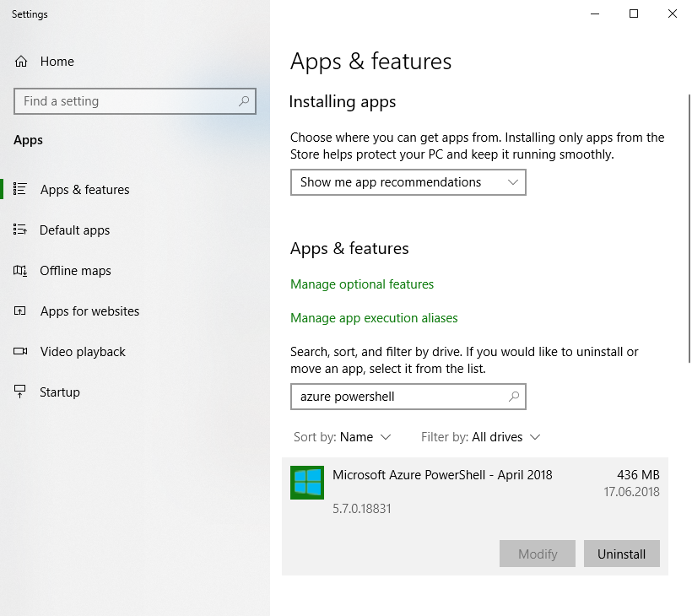Screen dimensions: 692x616
Task: Open Manage optional features link
Action: click(x=362, y=284)
